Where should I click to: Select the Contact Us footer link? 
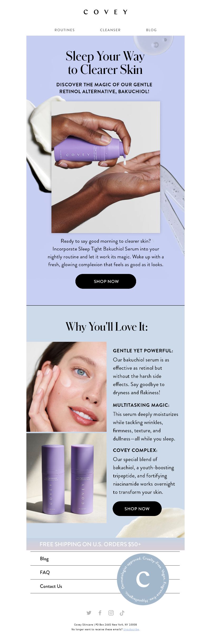(x=51, y=586)
